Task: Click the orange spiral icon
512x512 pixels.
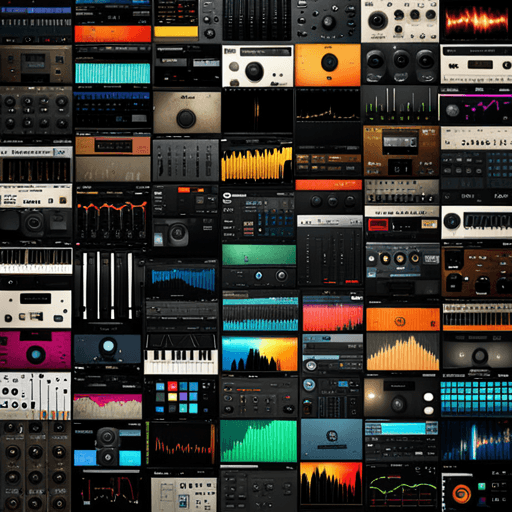Action: coord(461,493)
